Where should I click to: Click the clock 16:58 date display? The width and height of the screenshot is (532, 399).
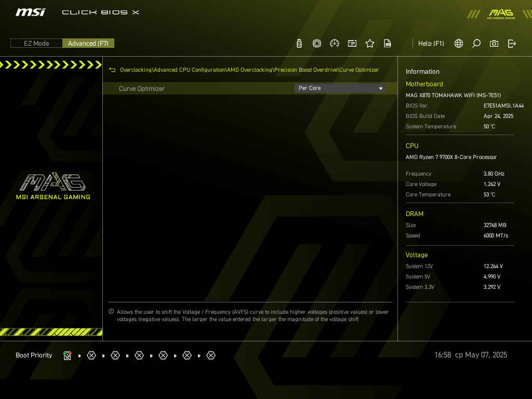click(471, 355)
